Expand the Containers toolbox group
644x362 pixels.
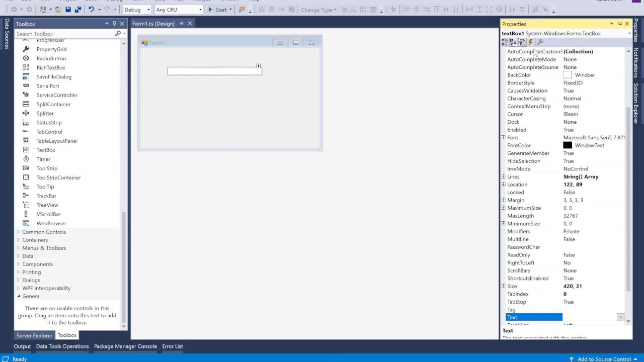click(x=19, y=240)
